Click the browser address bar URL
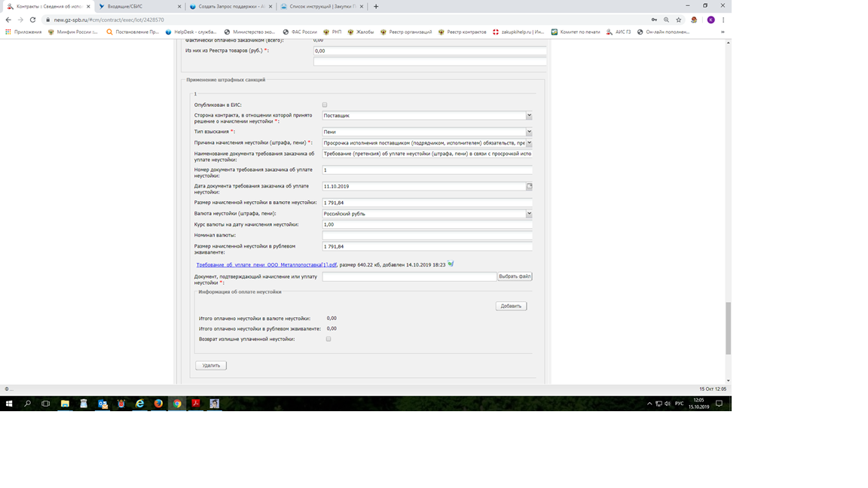This screenshot has height=488, width=868. [109, 20]
